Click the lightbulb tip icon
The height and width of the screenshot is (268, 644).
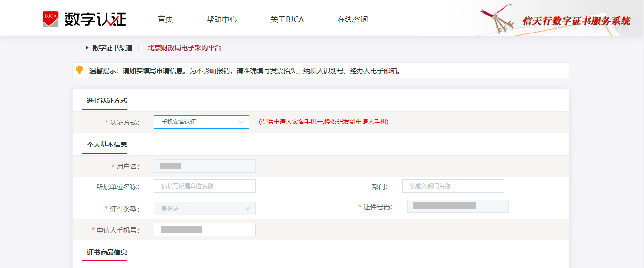[79, 70]
